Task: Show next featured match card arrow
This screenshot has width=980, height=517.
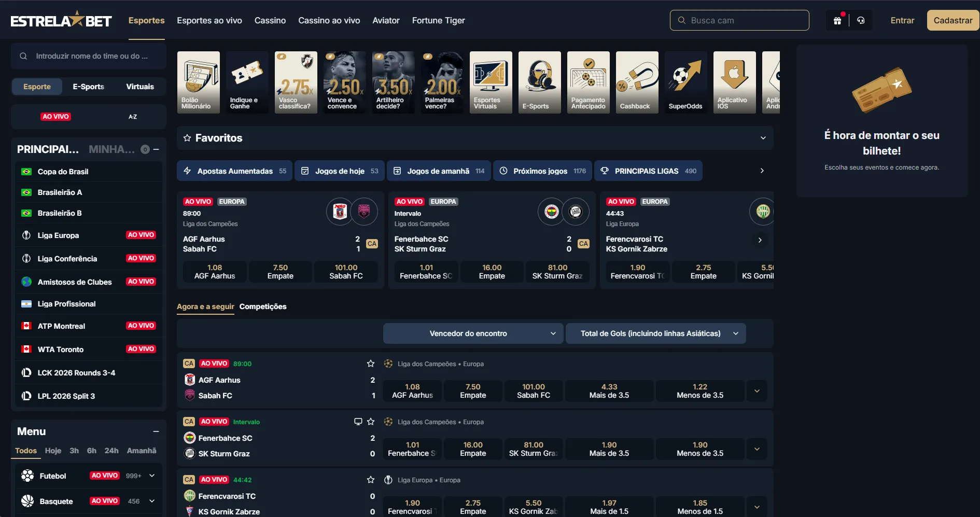Action: point(760,240)
